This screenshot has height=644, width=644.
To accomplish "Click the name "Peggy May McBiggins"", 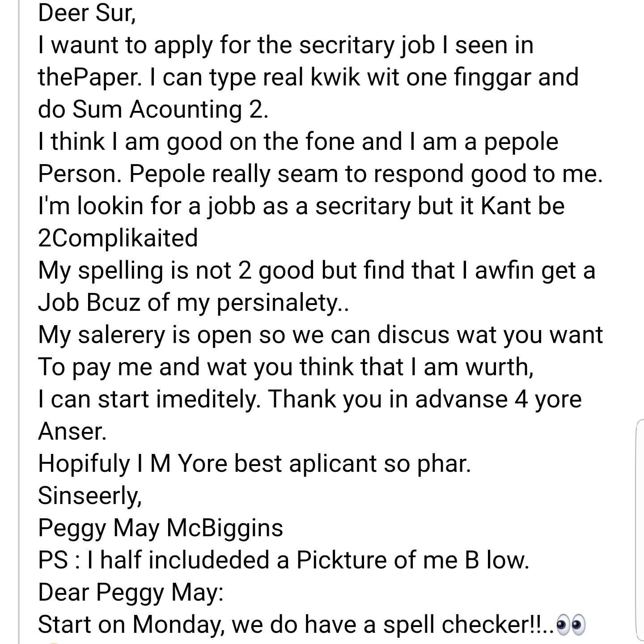I will [161, 528].
